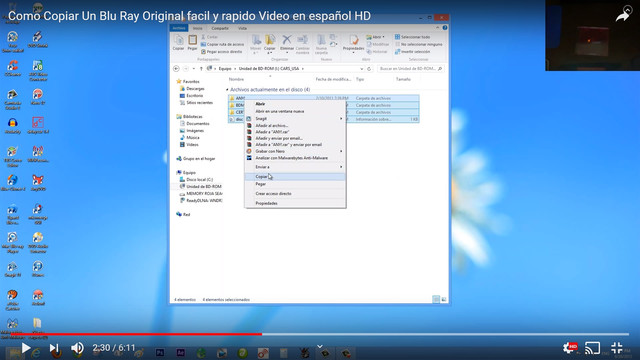Image resolution: width=640 pixels, height=360 pixels.
Task: Click the share arrow icon
Action: click(622, 16)
